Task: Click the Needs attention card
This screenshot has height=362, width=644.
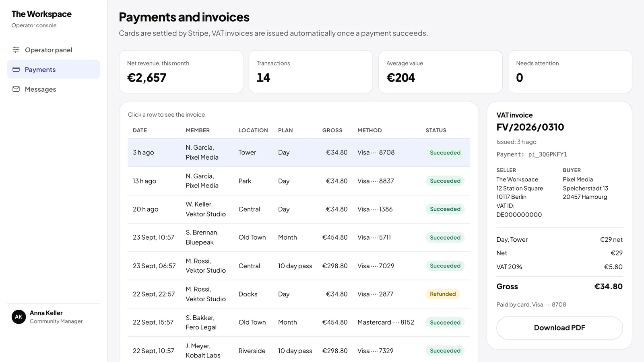Action: (570, 72)
